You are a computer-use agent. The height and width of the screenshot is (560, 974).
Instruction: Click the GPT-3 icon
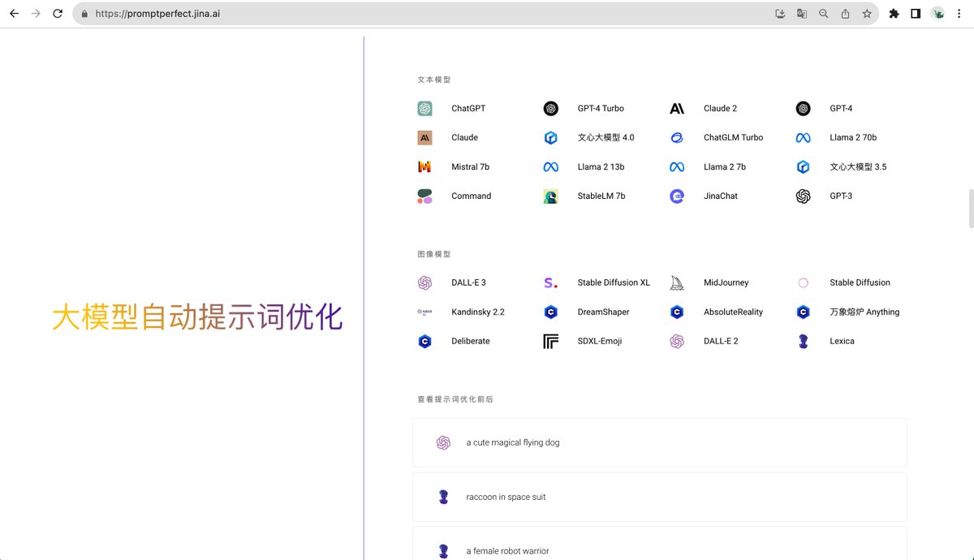[x=803, y=196]
